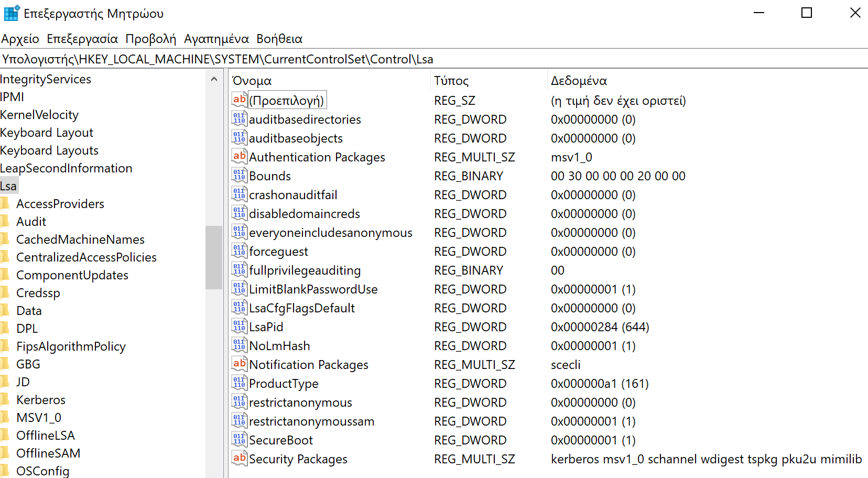Expand the AccessProviders key
The image size is (868, 478).
coord(60,203)
